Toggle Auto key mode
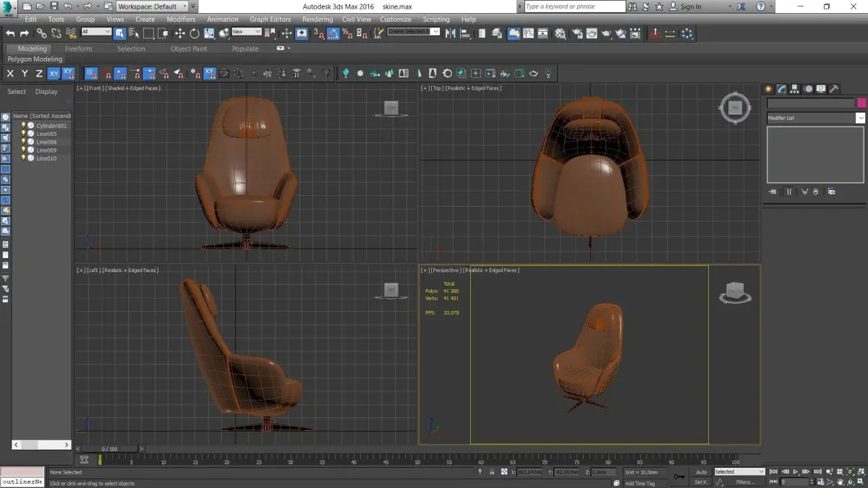This screenshot has height=488, width=868. coord(702,471)
